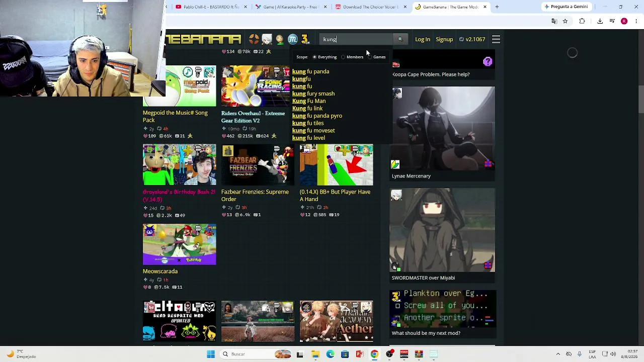This screenshot has height=362, width=644.
Task: Select the Everything scope radio button
Action: pyautogui.click(x=314, y=57)
